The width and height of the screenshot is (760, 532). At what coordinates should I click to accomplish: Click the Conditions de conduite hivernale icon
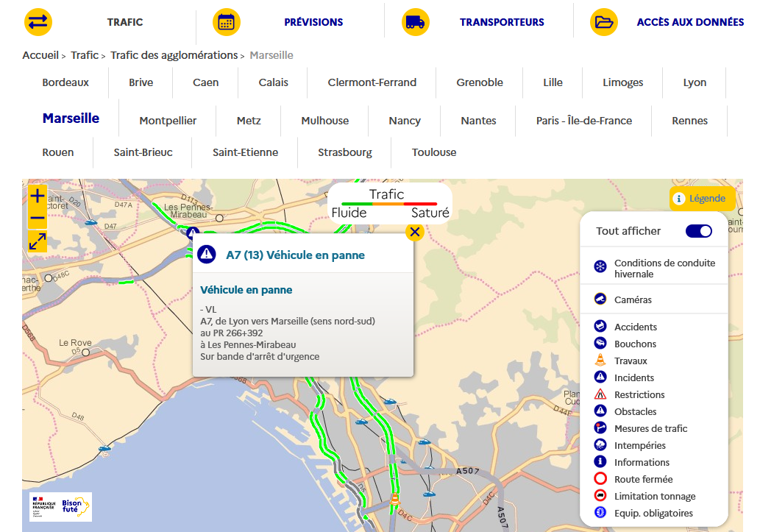coord(600,267)
